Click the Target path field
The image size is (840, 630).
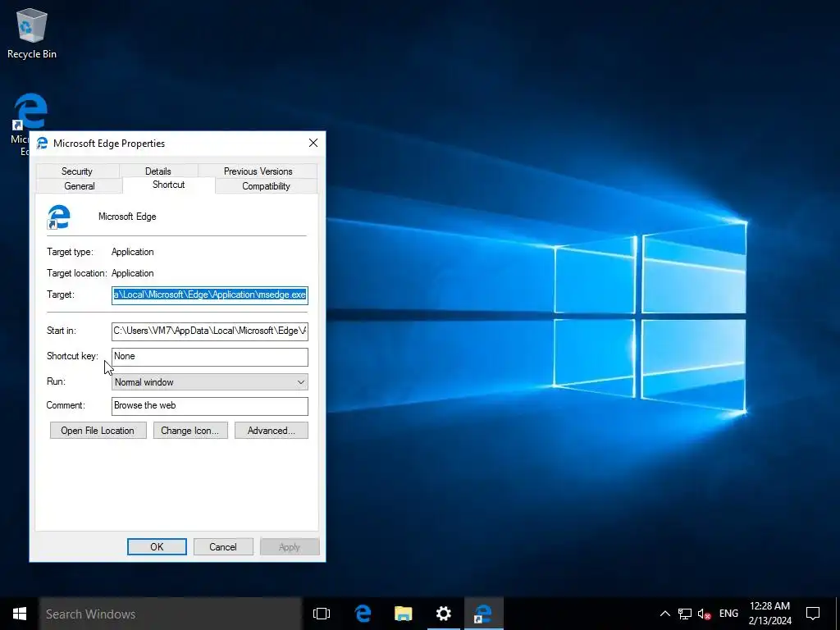point(209,295)
